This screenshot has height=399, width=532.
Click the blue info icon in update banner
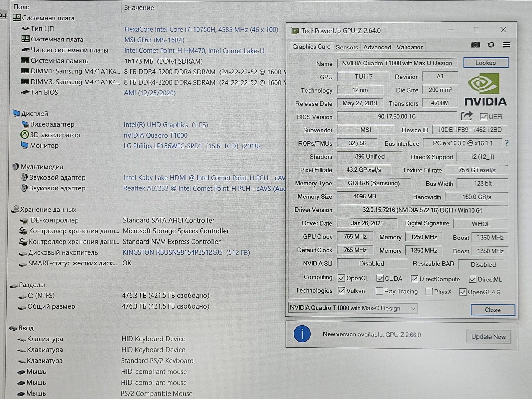coord(302,334)
